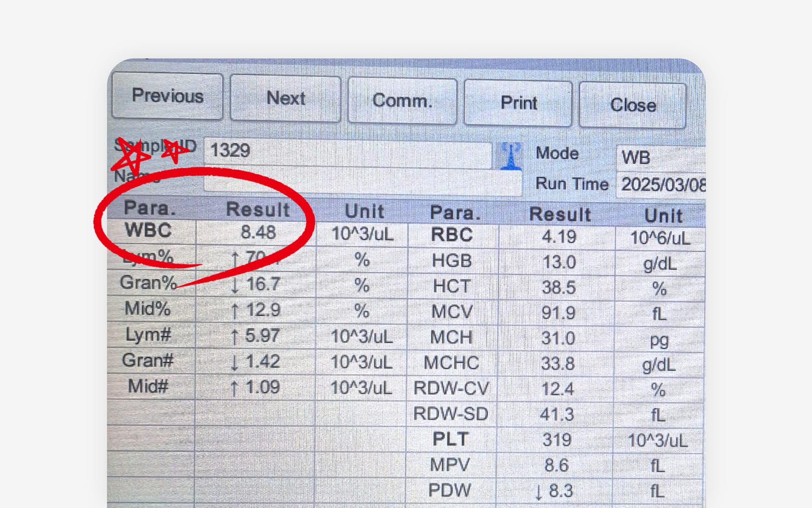This screenshot has width=812, height=508.
Task: Select the Lym# result 5.97
Action: [x=262, y=336]
